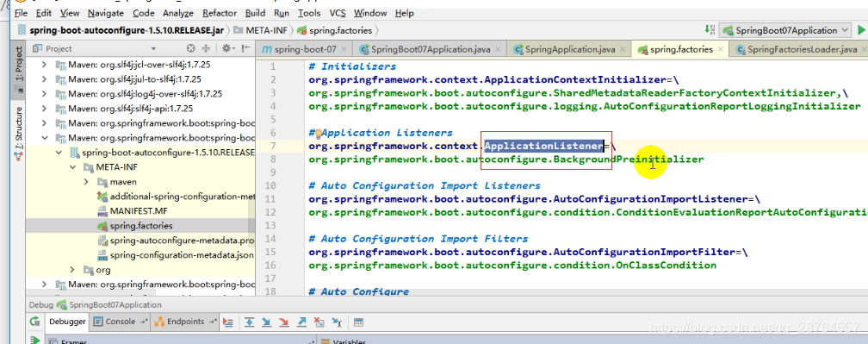Collapse the spring-boot-autoconfigure-1.5.10.RELEASE jar node
Viewport: 868px width, 344px height.
click(59, 153)
